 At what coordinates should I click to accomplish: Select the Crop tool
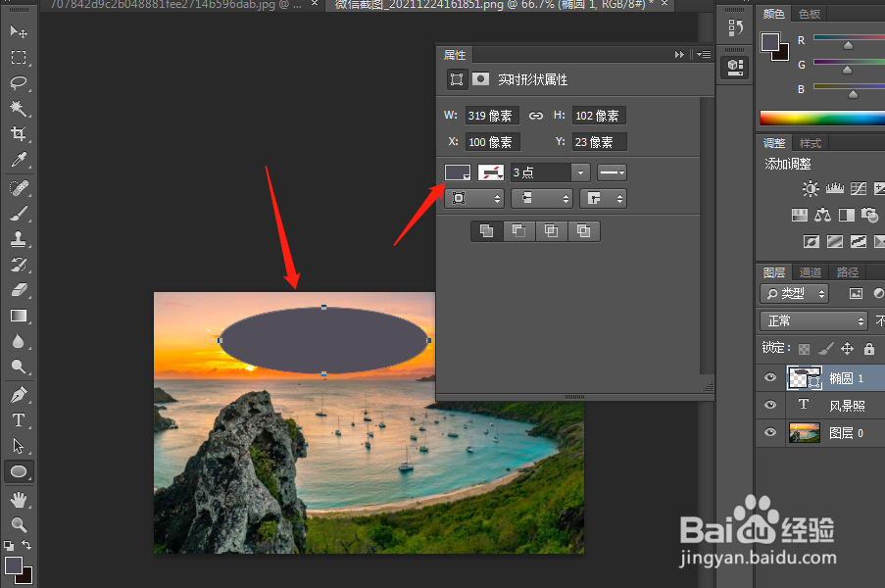click(x=19, y=133)
